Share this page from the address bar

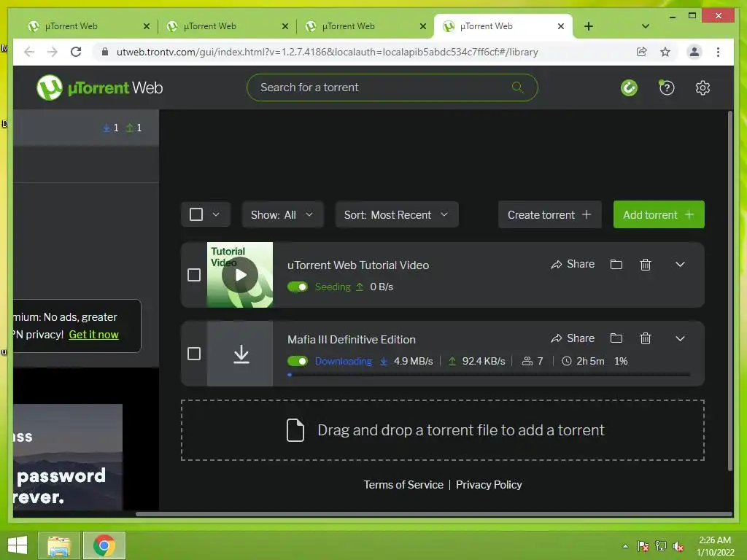(641, 52)
